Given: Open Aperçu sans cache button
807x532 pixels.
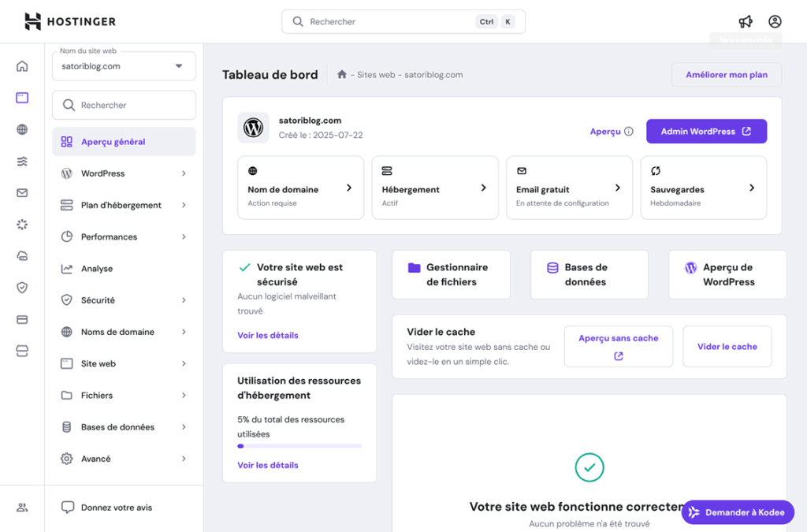Looking at the screenshot, I should tap(619, 346).
